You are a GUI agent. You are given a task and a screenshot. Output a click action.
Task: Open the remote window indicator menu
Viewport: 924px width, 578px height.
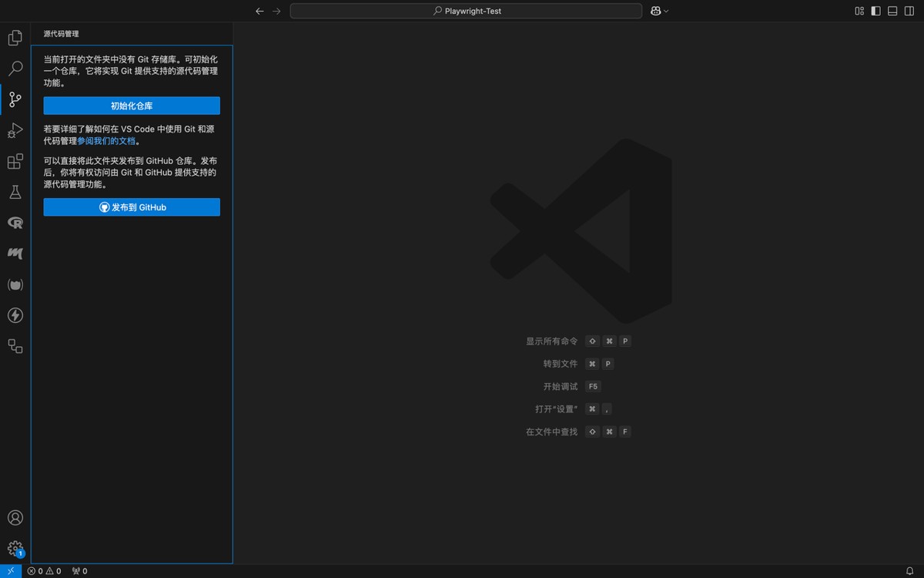pyautogui.click(x=11, y=571)
